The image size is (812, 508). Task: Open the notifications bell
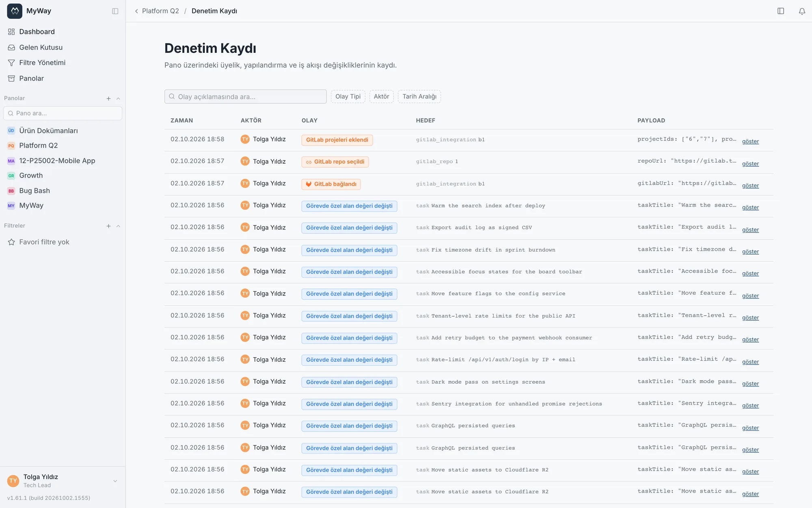pyautogui.click(x=802, y=11)
